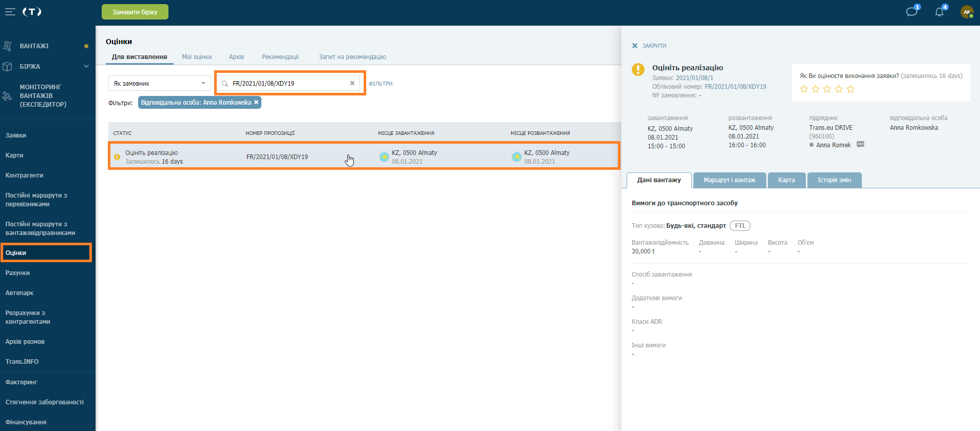The height and width of the screenshot is (431, 980).
Task: Open Стягнення заборгованості in sidebar
Action: (45, 402)
